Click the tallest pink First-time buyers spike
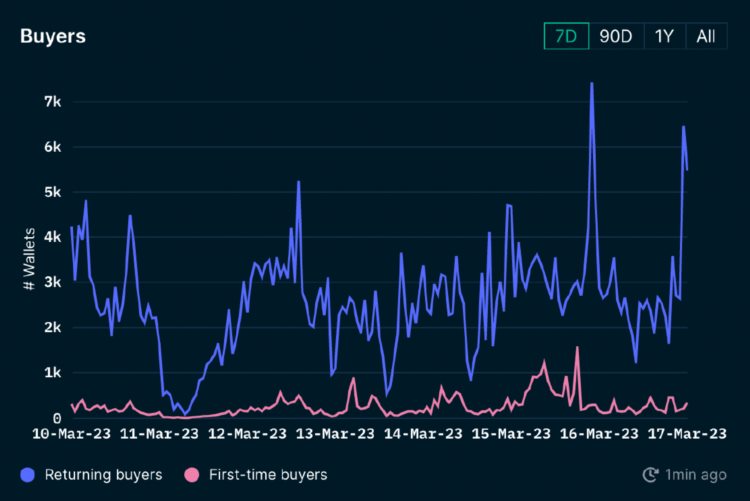The image size is (750, 501). [x=578, y=348]
